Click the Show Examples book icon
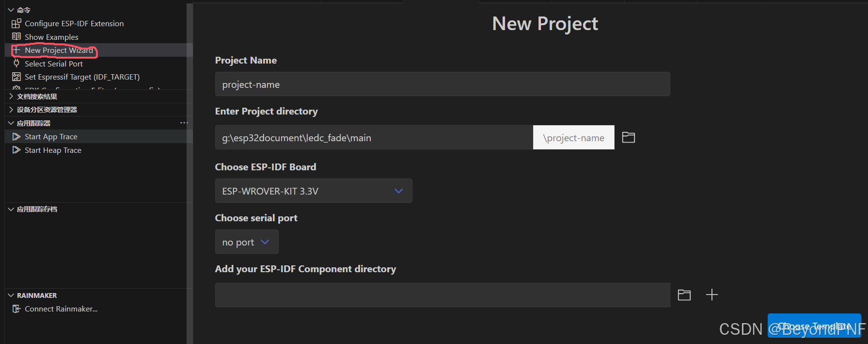 tap(16, 37)
